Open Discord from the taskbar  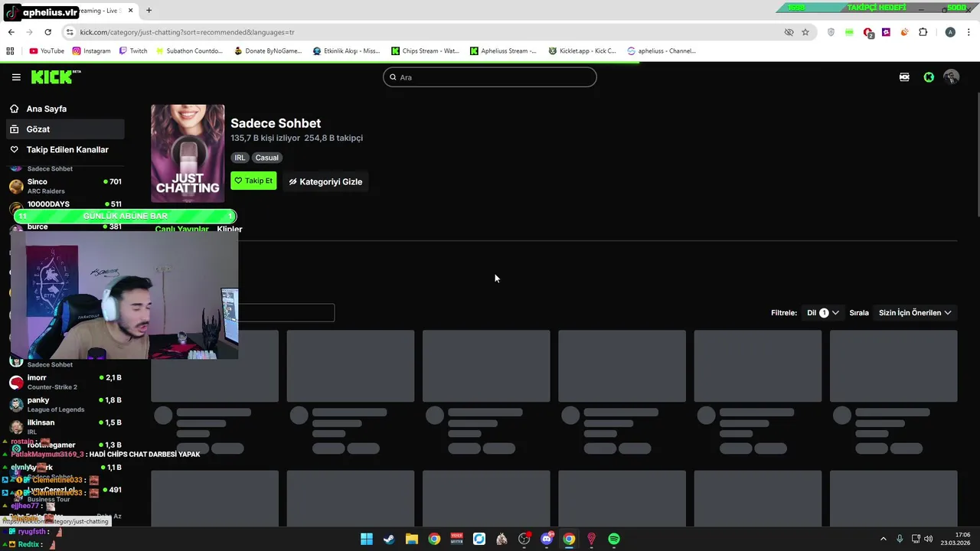[547, 539]
